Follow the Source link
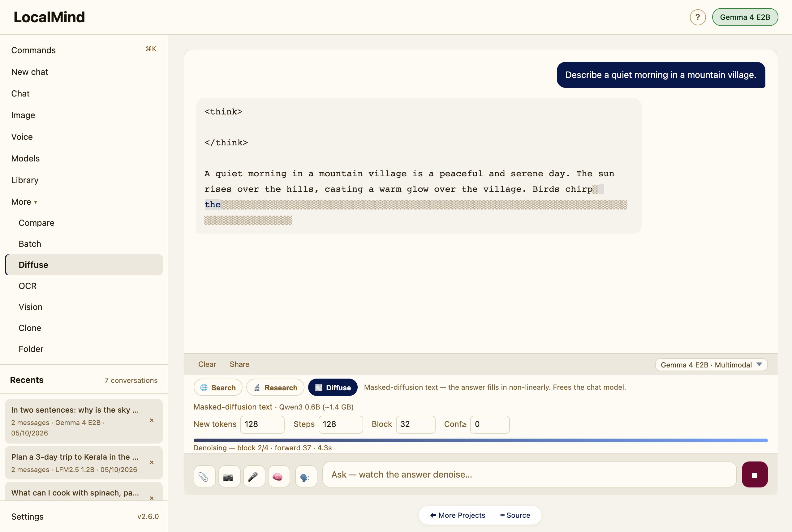 pyautogui.click(x=515, y=515)
